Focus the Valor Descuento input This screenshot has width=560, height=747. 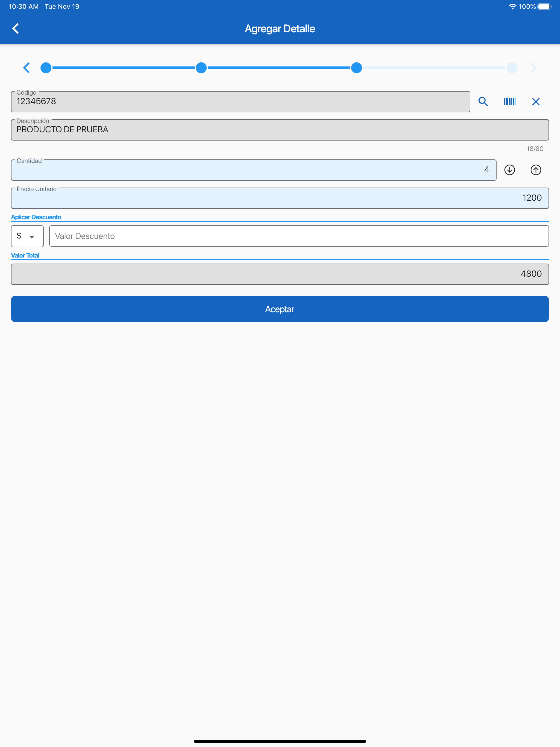299,236
